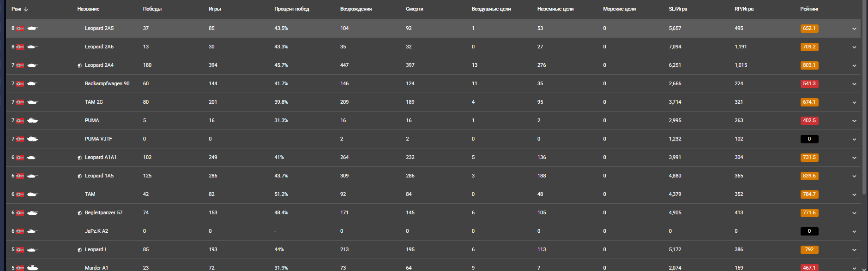This screenshot has height=271, width=868.
Task: Click the star icon next to Leopard I
Action: pyautogui.click(x=80, y=250)
